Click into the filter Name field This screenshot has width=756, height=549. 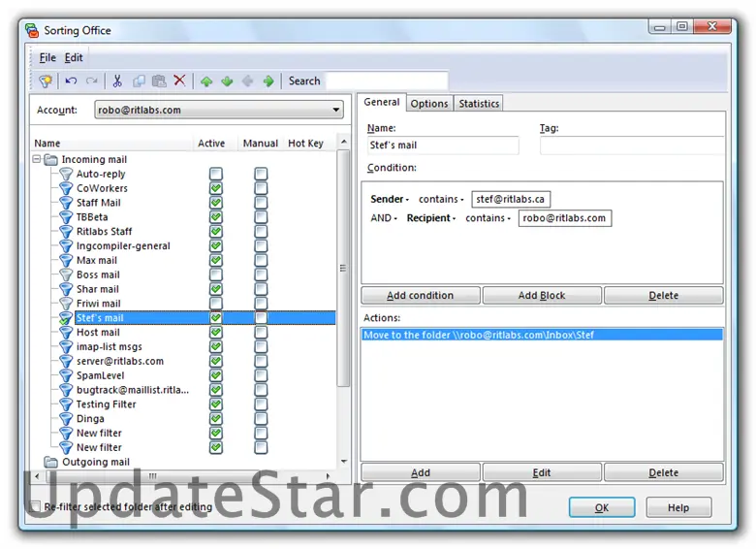[x=443, y=145]
